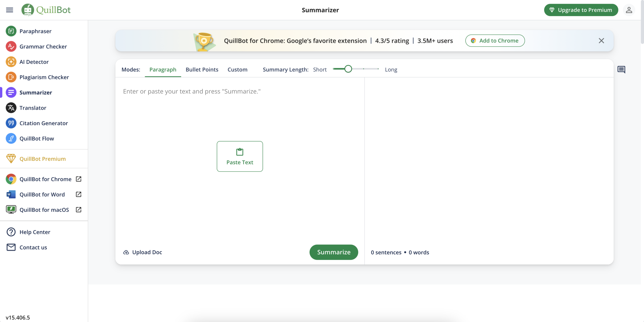Open the hamburger menu
644x322 pixels.
10,10
